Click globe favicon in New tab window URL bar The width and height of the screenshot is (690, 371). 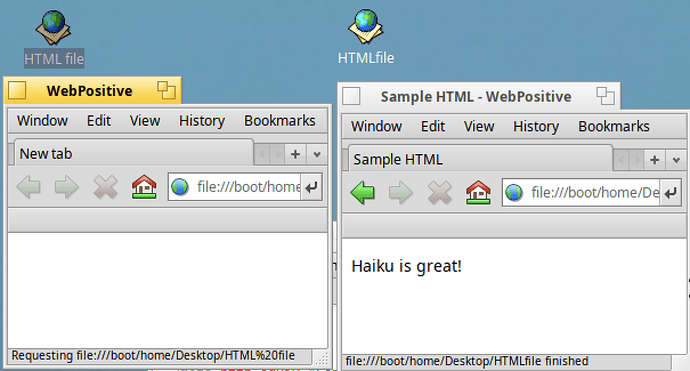point(180,187)
